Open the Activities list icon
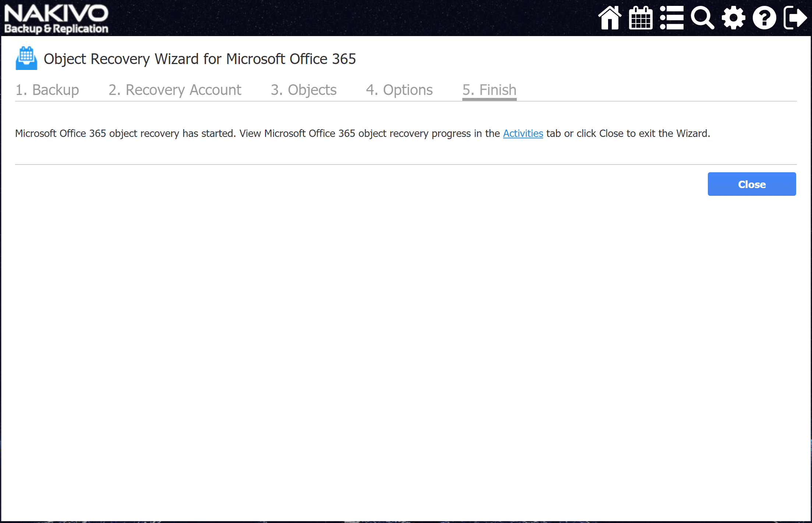This screenshot has height=523, width=812. [x=671, y=18]
